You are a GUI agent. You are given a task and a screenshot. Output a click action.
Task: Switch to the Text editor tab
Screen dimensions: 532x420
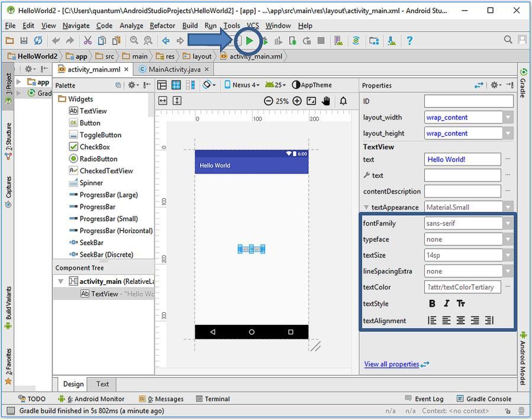102,384
